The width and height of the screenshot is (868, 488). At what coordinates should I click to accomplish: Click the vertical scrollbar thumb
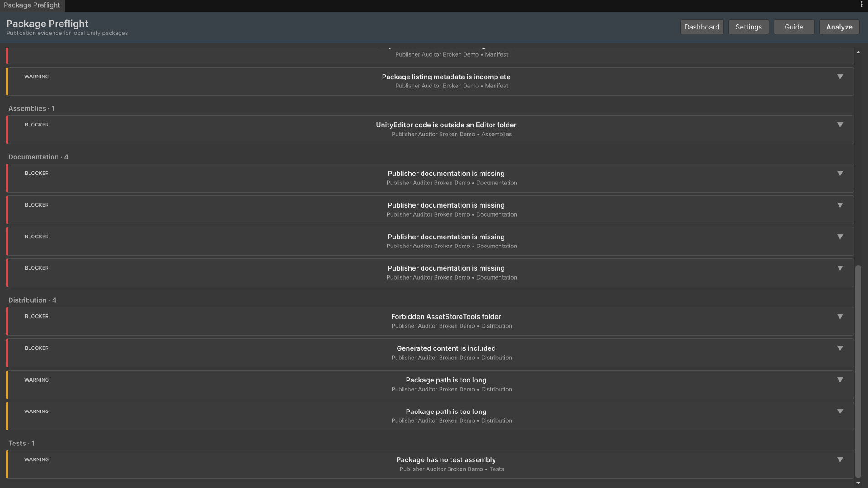tap(858, 372)
